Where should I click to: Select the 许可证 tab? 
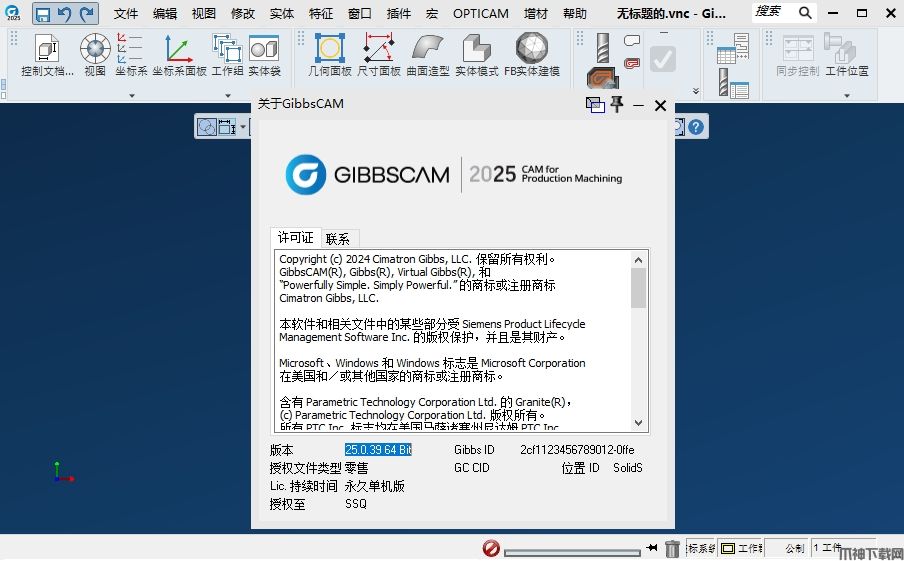coord(296,238)
